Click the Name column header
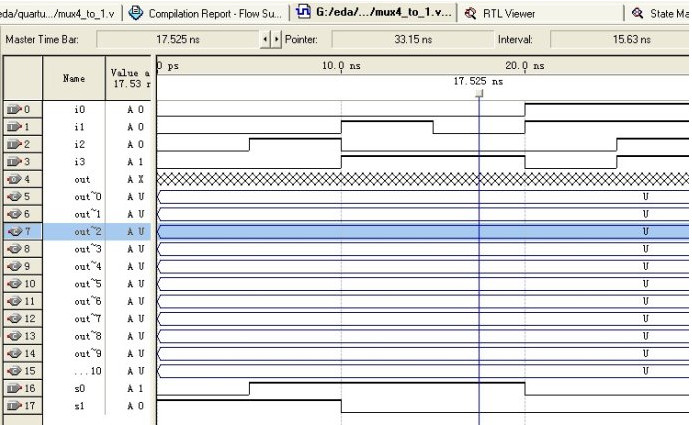Viewport: 692px width, 425px height. 74,78
